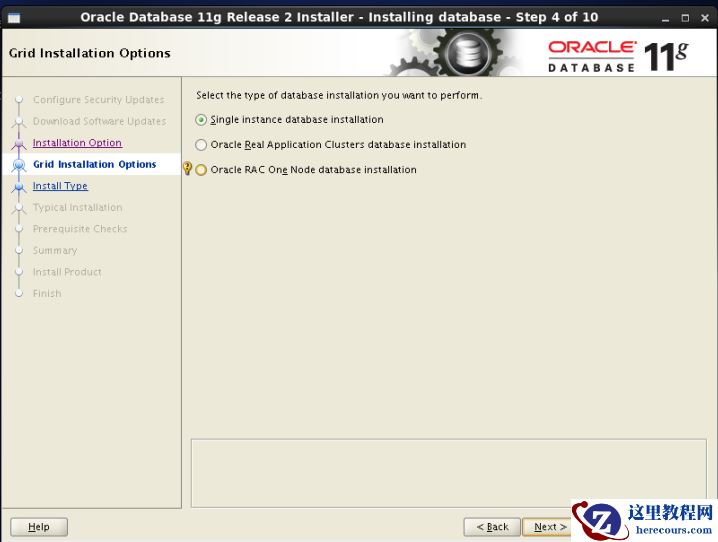Click the Summary step label

[55, 250]
